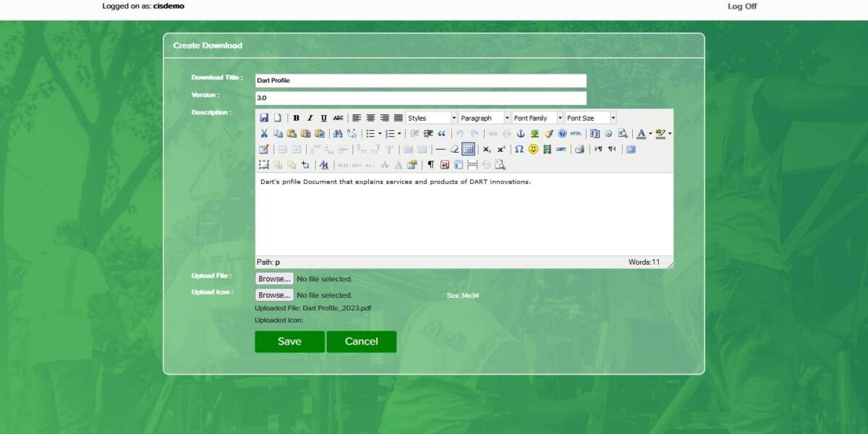This screenshot has height=434, width=868.
Task: Toggle underline formatting on
Action: [x=323, y=117]
